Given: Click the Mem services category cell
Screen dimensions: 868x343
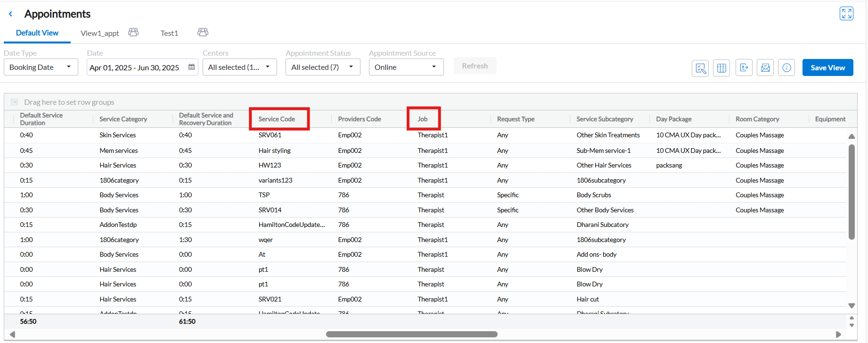Looking at the screenshot, I should click(119, 151).
